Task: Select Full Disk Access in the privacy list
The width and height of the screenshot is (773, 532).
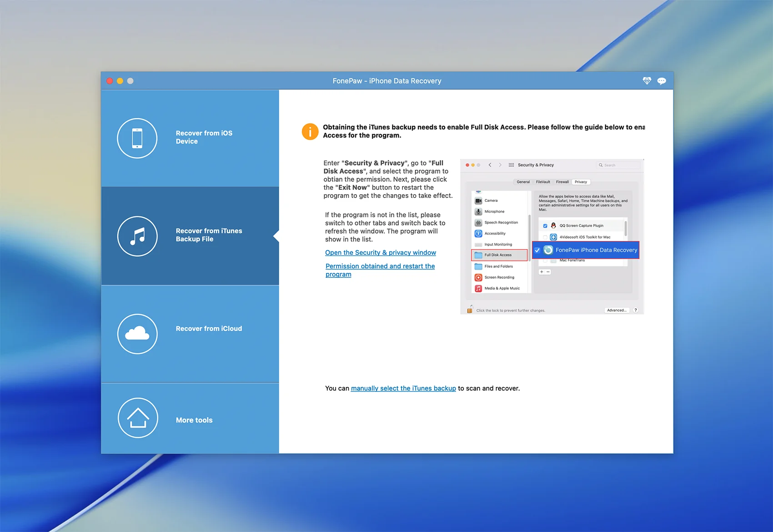Action: click(x=499, y=255)
